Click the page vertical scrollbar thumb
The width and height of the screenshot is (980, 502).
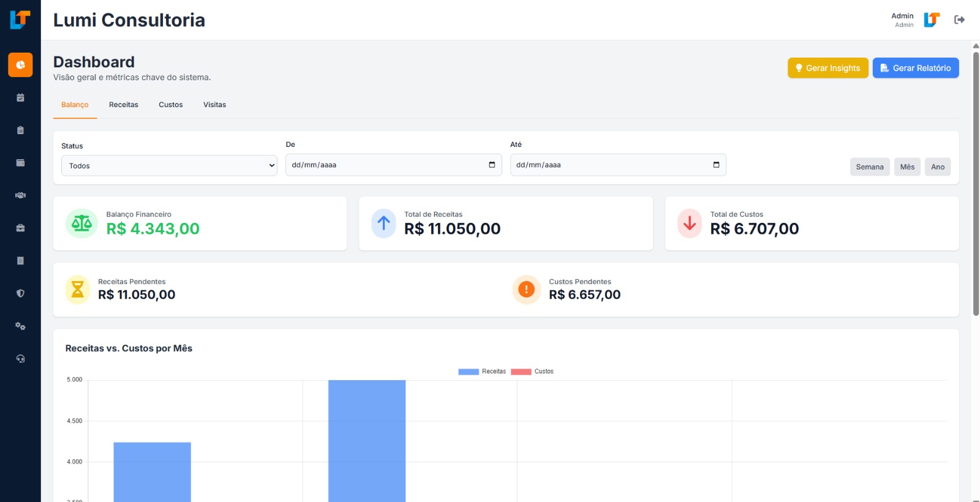(976, 184)
